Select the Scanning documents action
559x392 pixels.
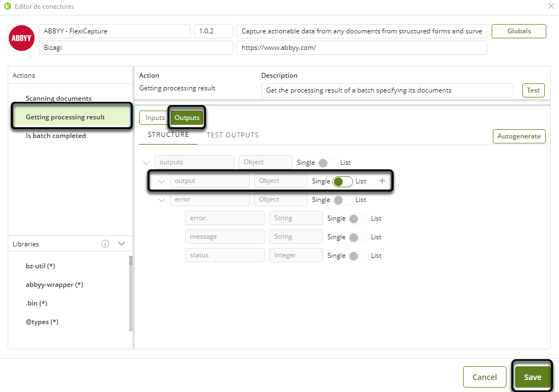[59, 99]
